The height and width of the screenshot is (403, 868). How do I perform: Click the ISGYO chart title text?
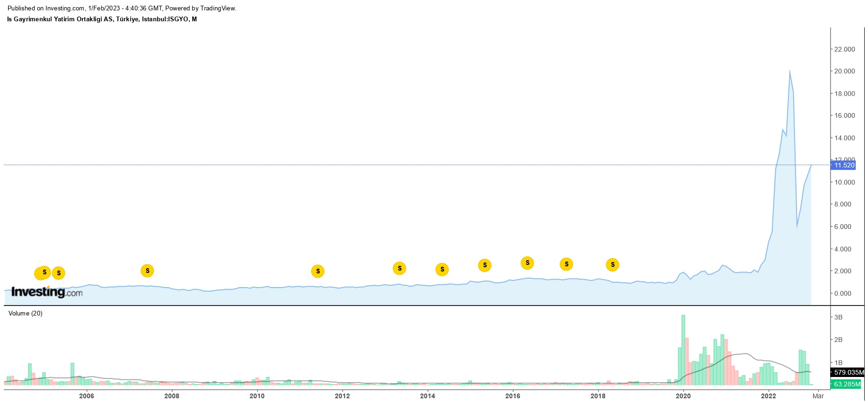(x=102, y=19)
